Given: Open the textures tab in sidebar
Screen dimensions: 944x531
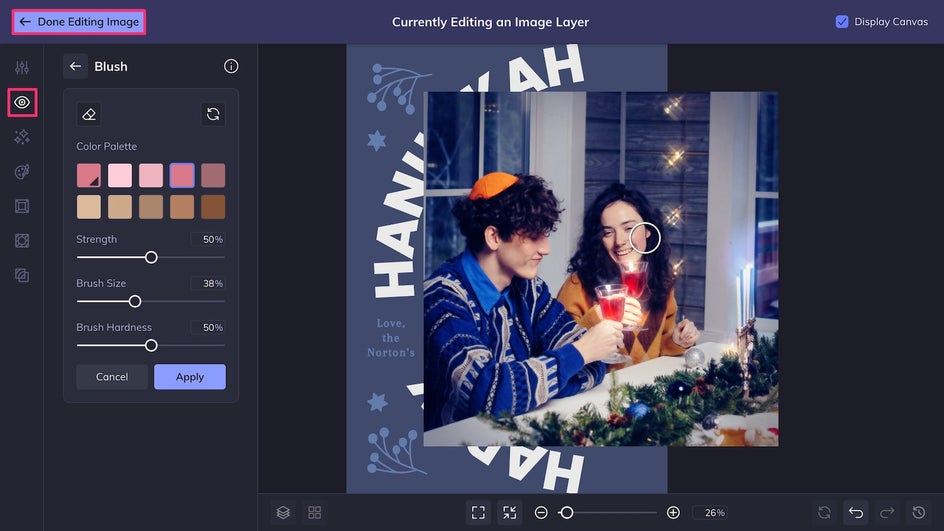Looking at the screenshot, I should click(x=22, y=275).
